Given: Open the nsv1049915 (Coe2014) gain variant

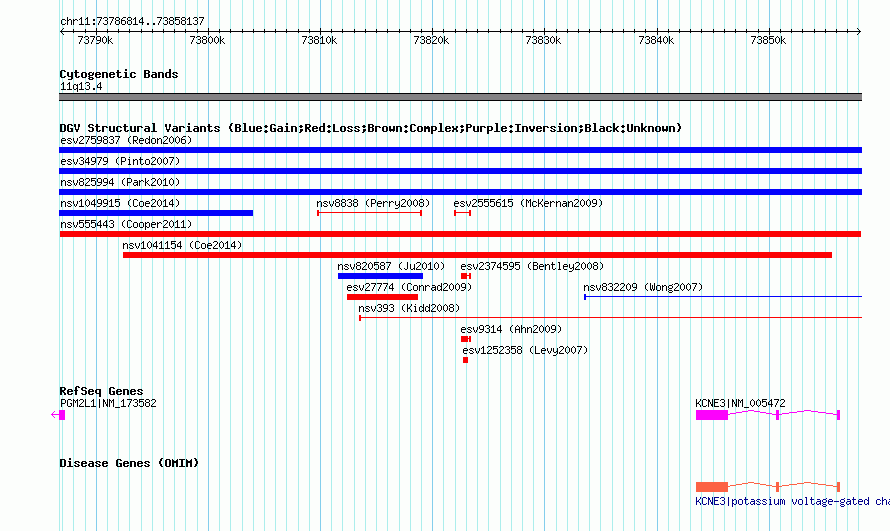Looking at the screenshot, I should pyautogui.click(x=156, y=213).
